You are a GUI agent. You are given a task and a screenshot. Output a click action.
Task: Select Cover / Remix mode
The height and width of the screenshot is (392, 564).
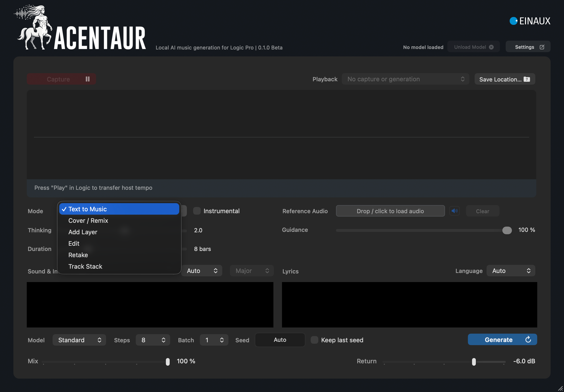119,220
